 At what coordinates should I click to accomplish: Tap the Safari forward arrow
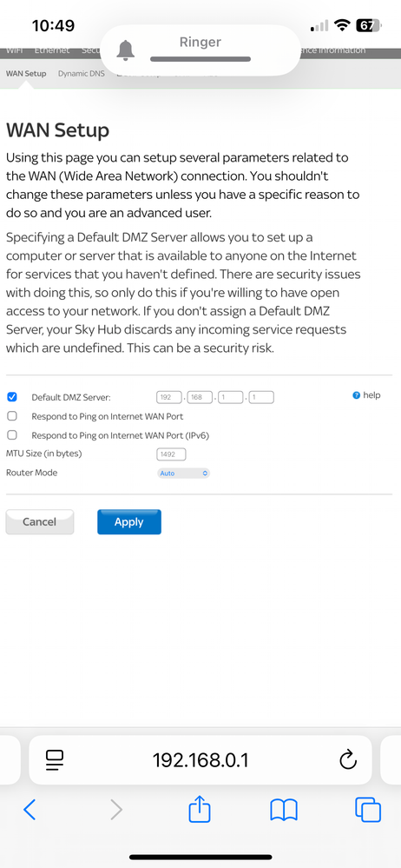pos(115,809)
